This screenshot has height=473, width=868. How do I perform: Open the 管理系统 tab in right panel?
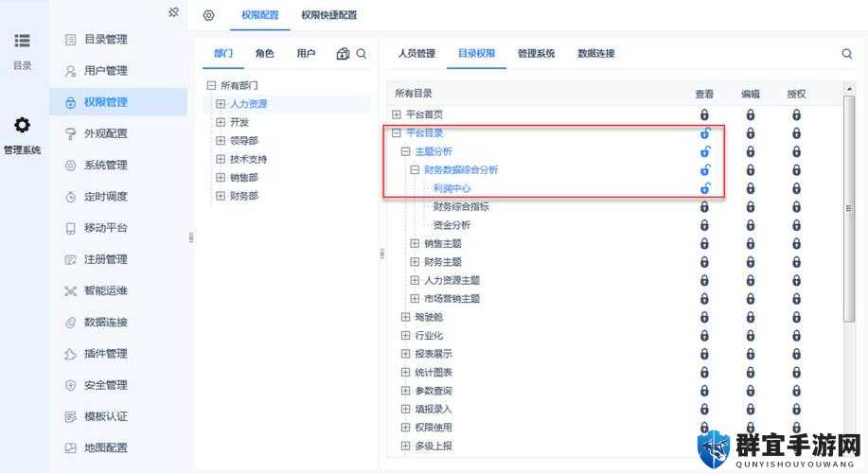(536, 54)
